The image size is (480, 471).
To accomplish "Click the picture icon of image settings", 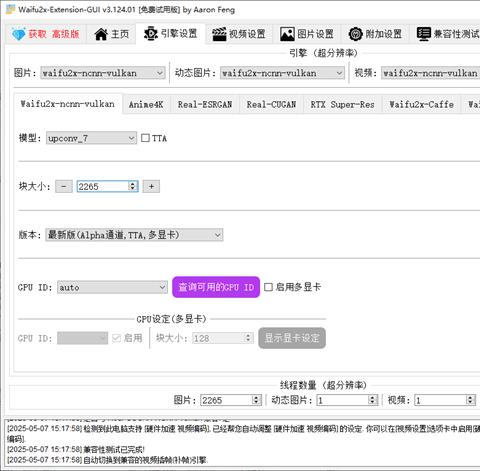I will [287, 34].
